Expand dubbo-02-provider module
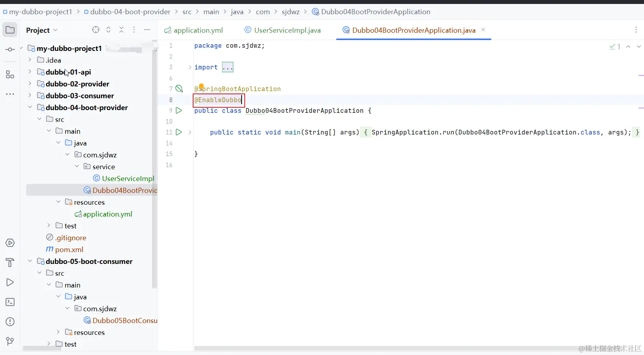 [30, 84]
